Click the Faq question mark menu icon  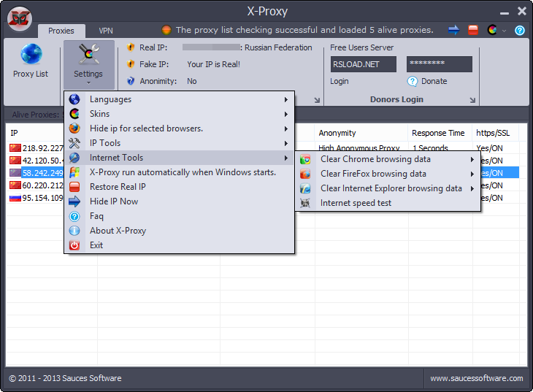(x=74, y=216)
